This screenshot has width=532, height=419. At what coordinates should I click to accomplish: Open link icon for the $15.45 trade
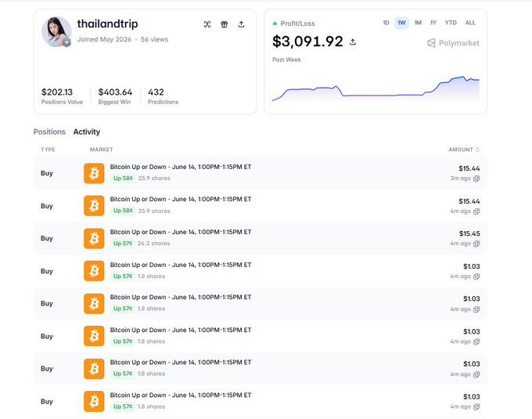coord(476,244)
